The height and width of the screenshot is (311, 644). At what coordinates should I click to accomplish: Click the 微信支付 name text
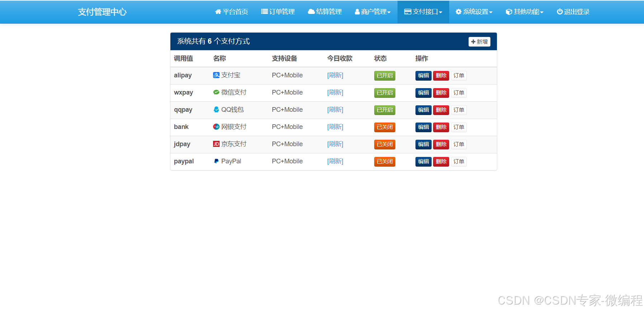point(234,92)
